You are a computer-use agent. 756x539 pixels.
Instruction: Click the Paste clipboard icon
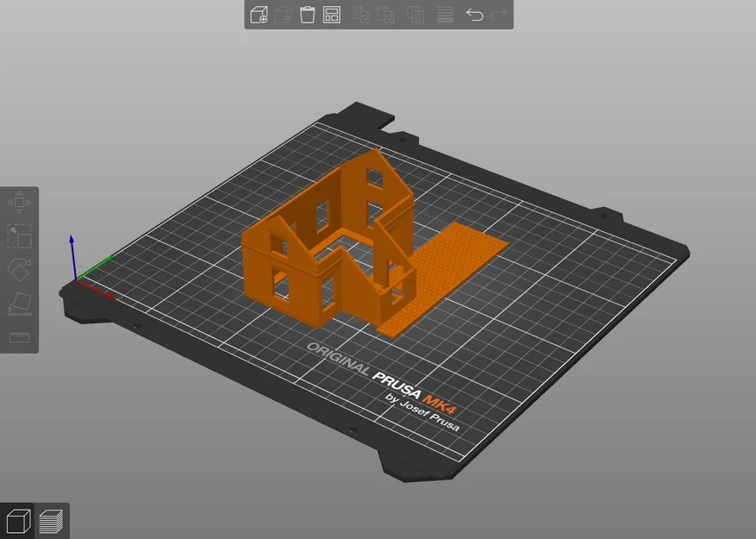click(x=385, y=15)
